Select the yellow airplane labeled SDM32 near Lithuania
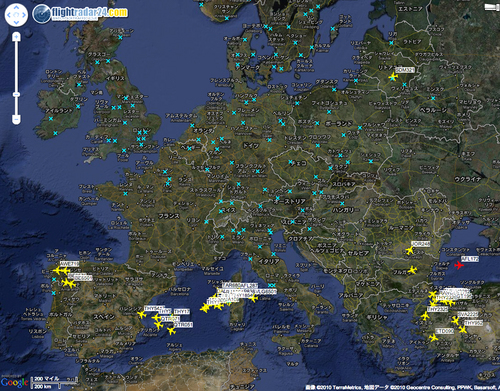Viewport: 500px width, 391px height. (393, 77)
